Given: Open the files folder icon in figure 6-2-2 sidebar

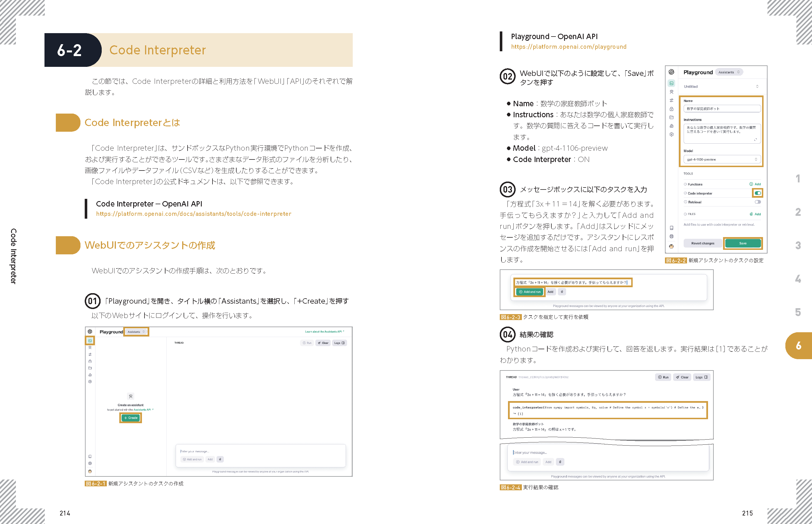Looking at the screenshot, I should pos(671,117).
